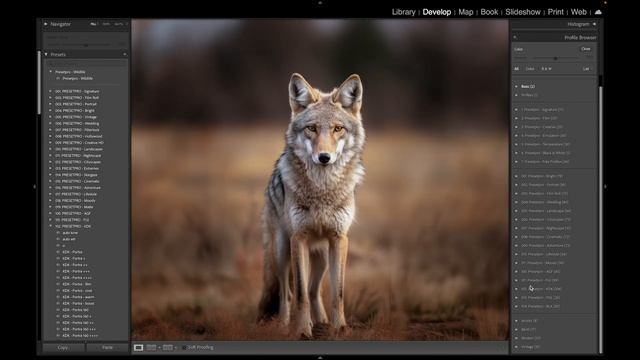Expand the Basic profile group
Screen dimensions: 640x360
(516, 87)
